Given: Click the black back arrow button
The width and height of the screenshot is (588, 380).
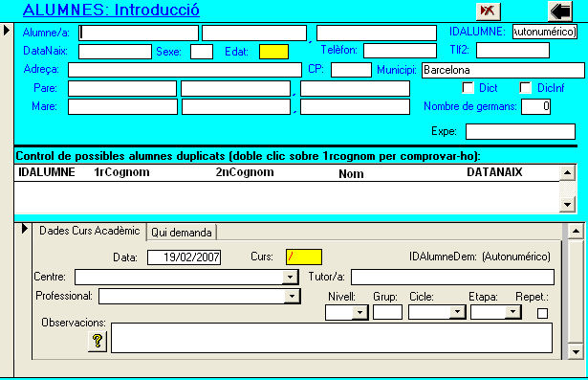Looking at the screenshot, I should tap(560, 11).
